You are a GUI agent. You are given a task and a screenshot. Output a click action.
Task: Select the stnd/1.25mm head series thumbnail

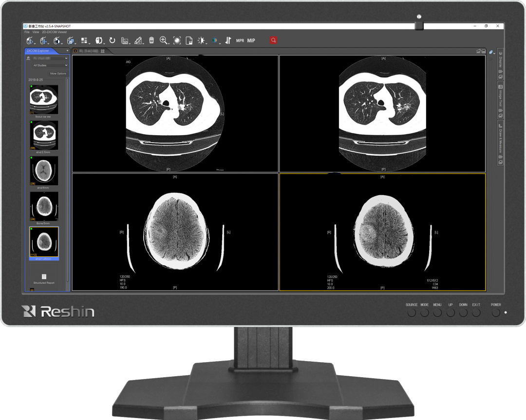coord(44,242)
